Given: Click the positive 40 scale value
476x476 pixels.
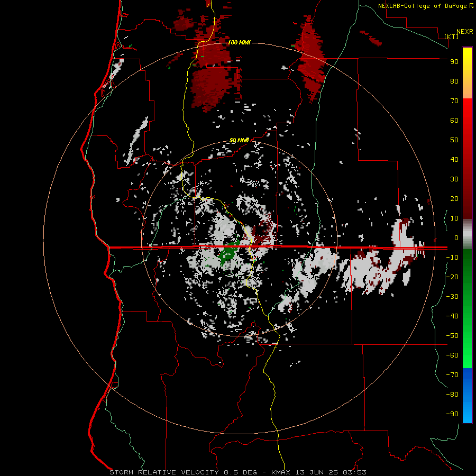Looking at the screenshot, I should [x=454, y=160].
